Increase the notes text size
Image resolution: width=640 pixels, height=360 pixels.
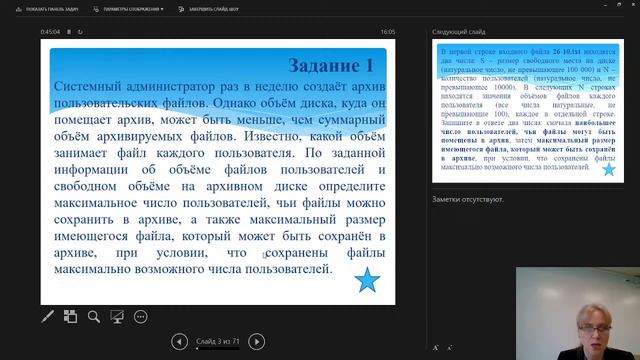coord(436,348)
